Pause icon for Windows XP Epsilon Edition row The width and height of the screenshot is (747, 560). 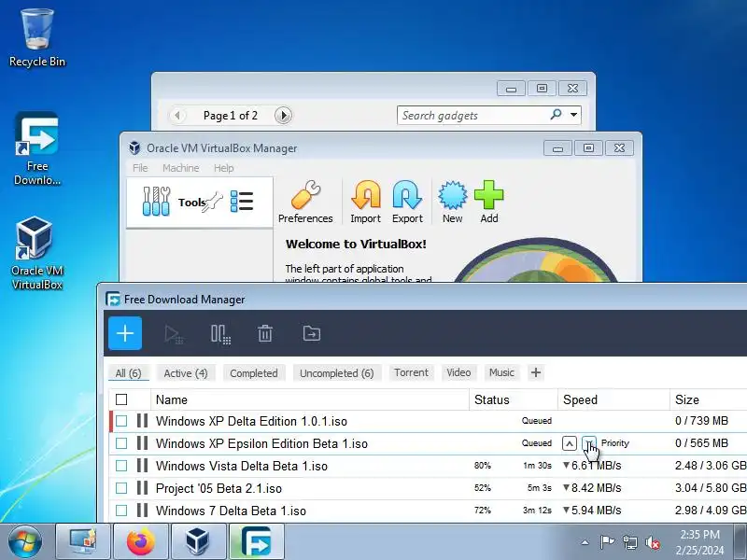pyautogui.click(x=142, y=442)
